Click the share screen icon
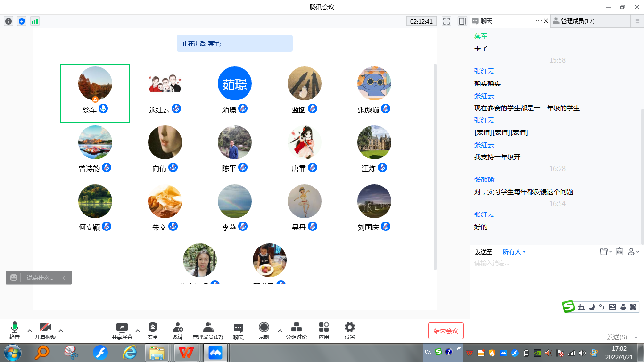The width and height of the screenshot is (644, 362). click(x=122, y=327)
